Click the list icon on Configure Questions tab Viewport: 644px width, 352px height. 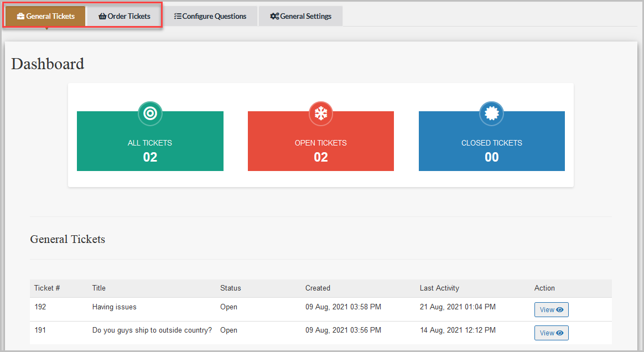pyautogui.click(x=178, y=16)
